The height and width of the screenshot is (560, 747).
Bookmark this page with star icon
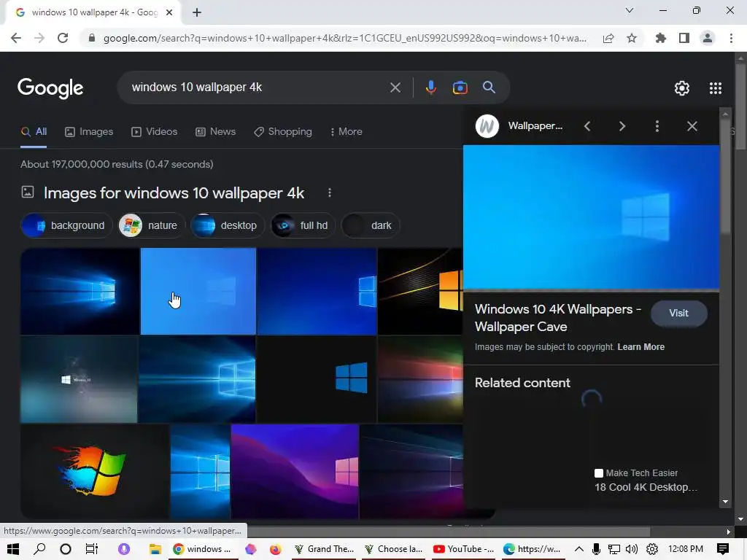[x=632, y=38]
